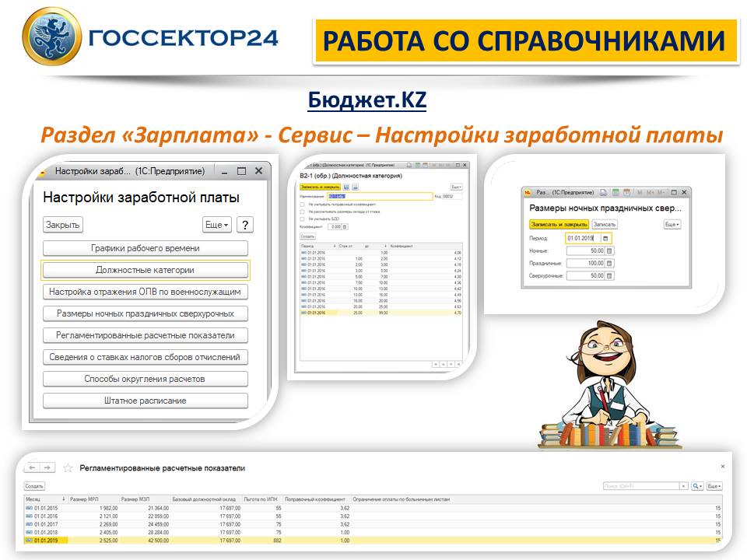Click Коэффициент column header in Должностная категория table
The image size is (747, 560).
pos(426,247)
